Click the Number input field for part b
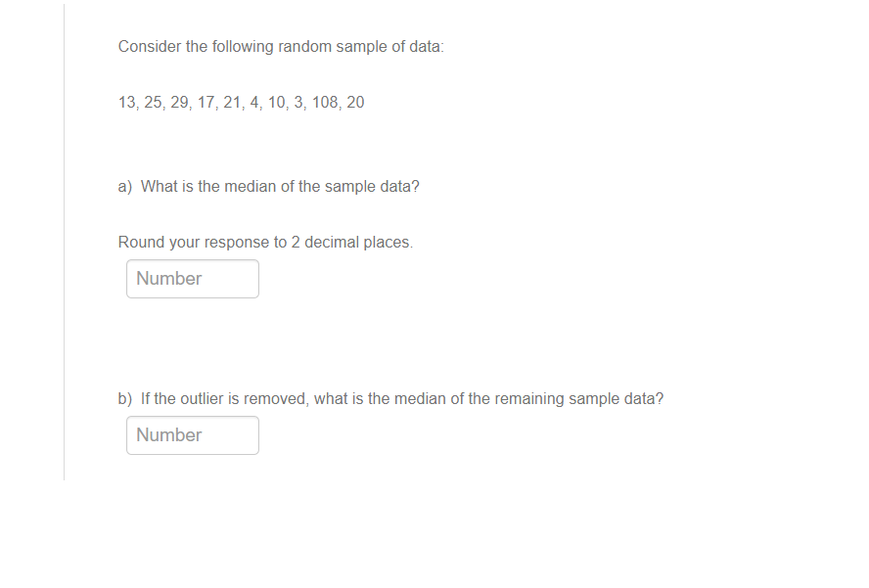 coord(192,434)
